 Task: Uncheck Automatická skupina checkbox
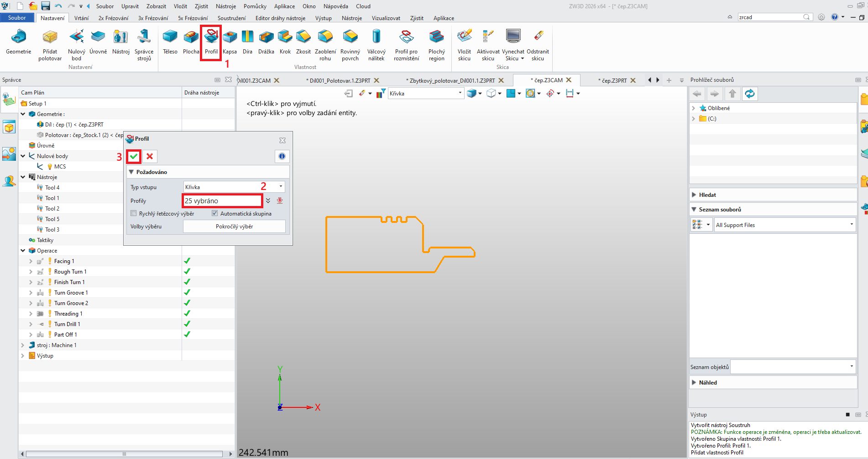(x=214, y=213)
